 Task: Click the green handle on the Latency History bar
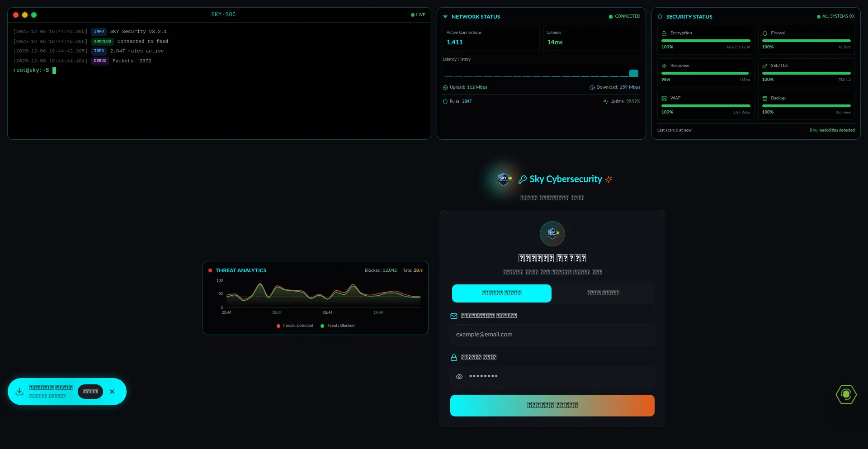(x=633, y=73)
